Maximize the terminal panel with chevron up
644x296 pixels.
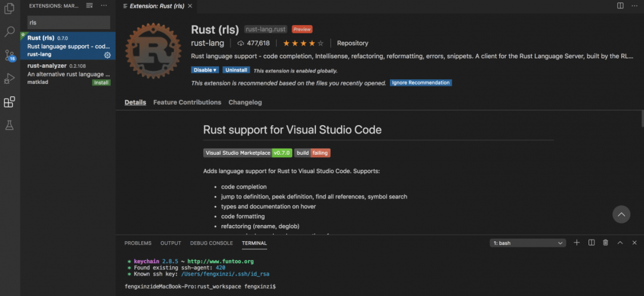(620, 243)
